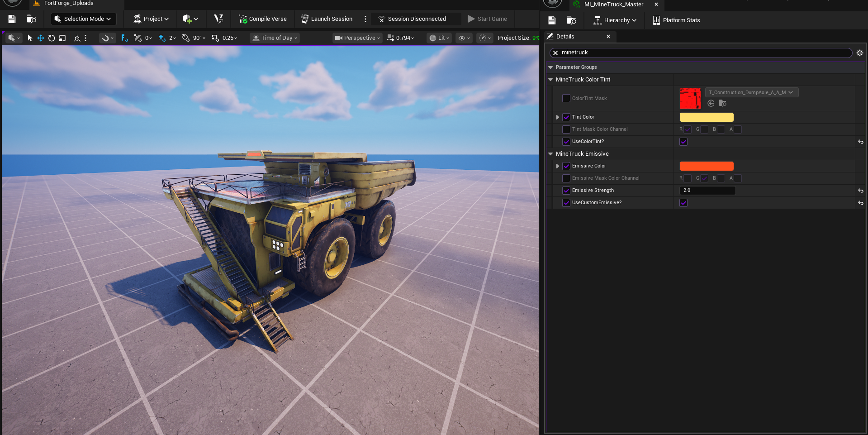Expand the Tint Color parameter arrow

tap(557, 117)
